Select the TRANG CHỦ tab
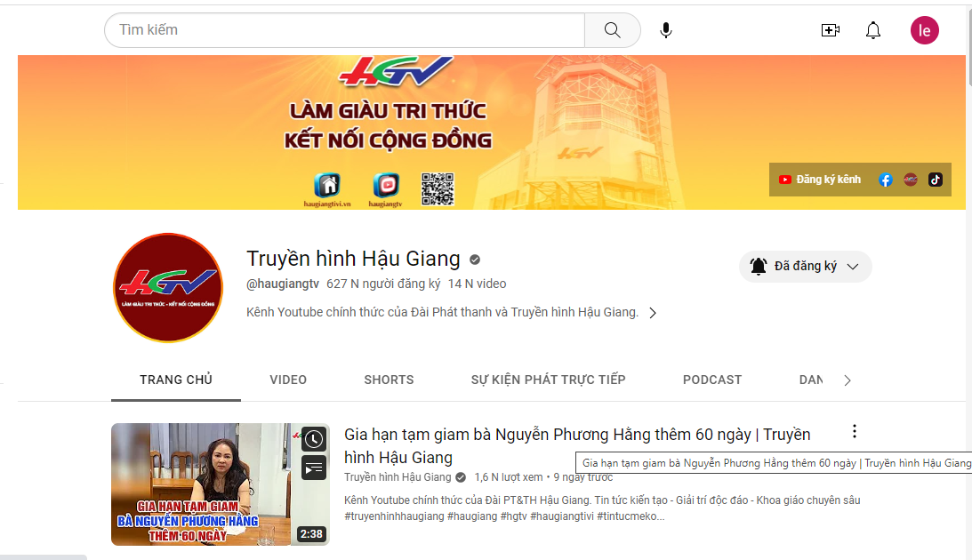Viewport: 972px width, 560px height. pos(176,380)
